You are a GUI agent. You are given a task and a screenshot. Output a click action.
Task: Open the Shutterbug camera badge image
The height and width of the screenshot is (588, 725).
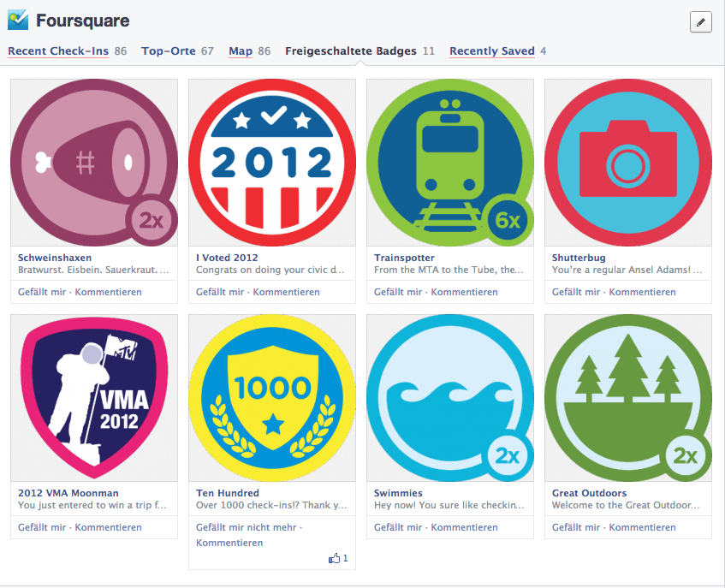coord(628,163)
